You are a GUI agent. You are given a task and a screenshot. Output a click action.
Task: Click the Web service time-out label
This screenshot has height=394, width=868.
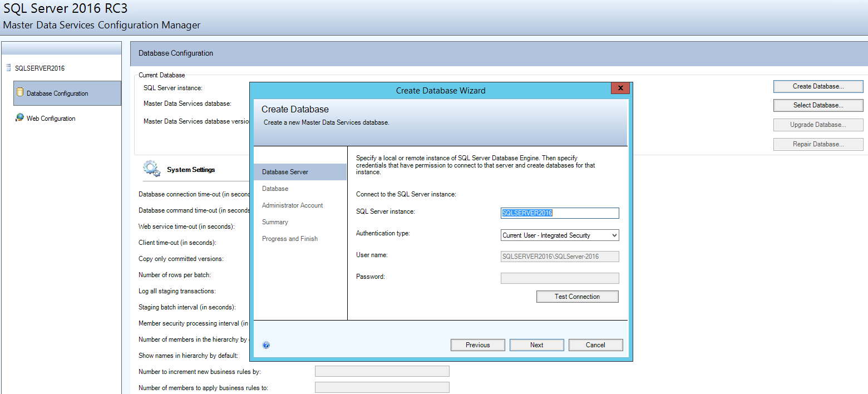(x=186, y=226)
